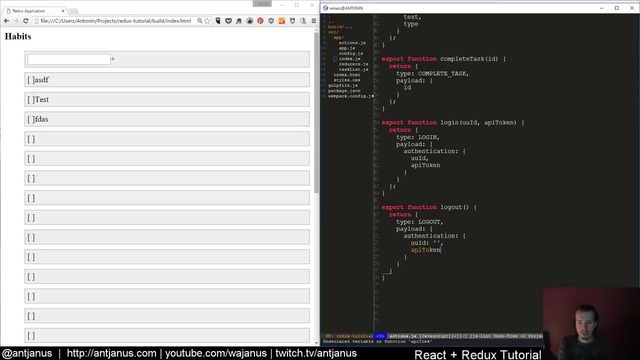Click COMPLETE_TASK constant in code
The width and height of the screenshot is (640, 360).
click(x=443, y=73)
